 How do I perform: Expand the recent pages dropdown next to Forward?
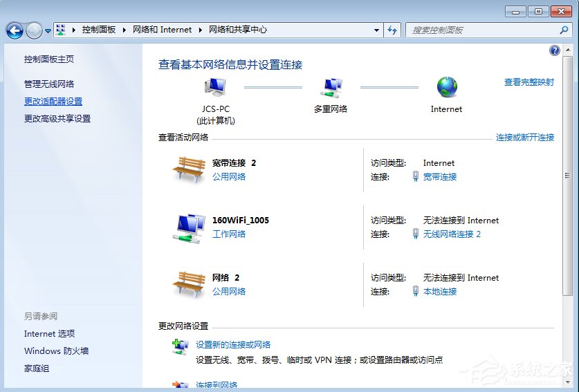(x=48, y=30)
